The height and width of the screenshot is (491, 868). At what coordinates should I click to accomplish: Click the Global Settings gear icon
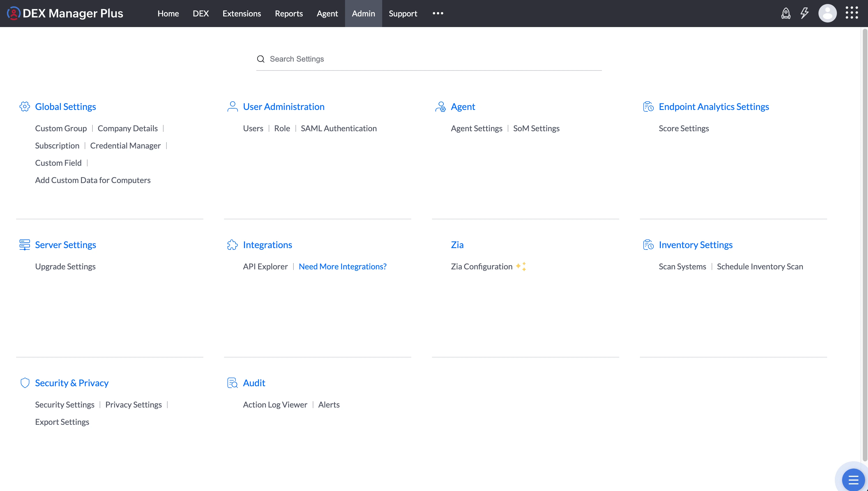(x=25, y=106)
